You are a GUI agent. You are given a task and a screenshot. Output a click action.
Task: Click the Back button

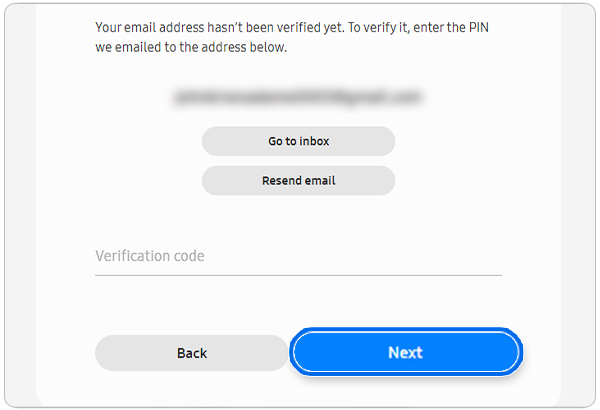click(191, 353)
